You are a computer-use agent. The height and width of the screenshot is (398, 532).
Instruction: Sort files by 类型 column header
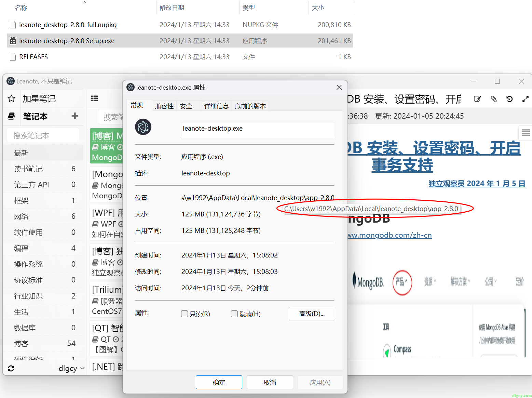(249, 8)
